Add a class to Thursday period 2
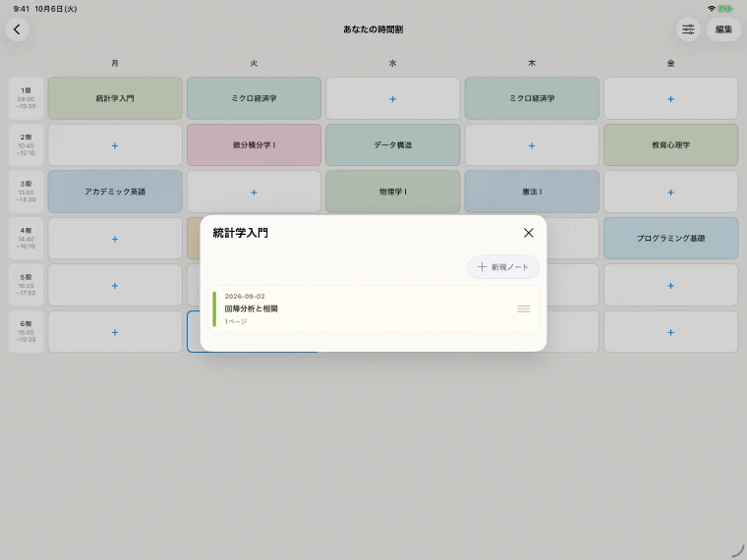747x560 pixels. pyautogui.click(x=532, y=145)
